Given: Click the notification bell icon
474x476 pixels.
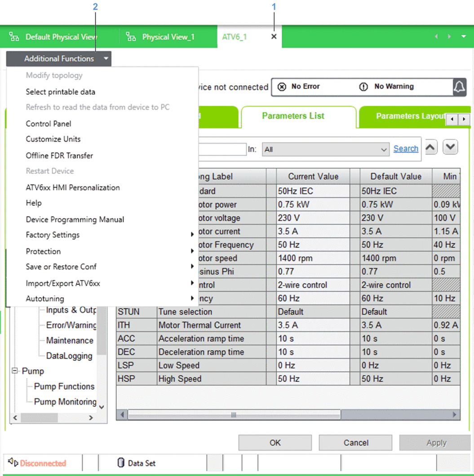Looking at the screenshot, I should [459, 87].
